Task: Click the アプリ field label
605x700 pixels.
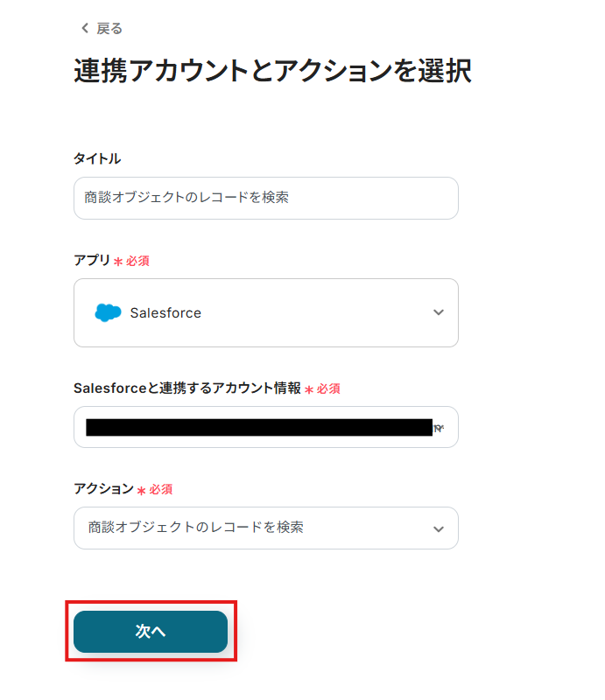Action: [x=92, y=261]
